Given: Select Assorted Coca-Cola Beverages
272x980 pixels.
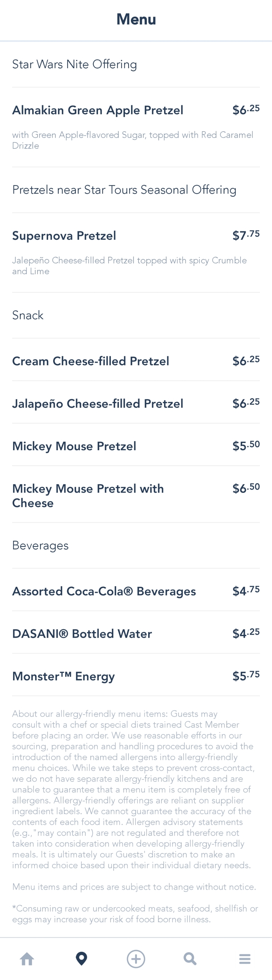Looking at the screenshot, I should click(104, 591).
